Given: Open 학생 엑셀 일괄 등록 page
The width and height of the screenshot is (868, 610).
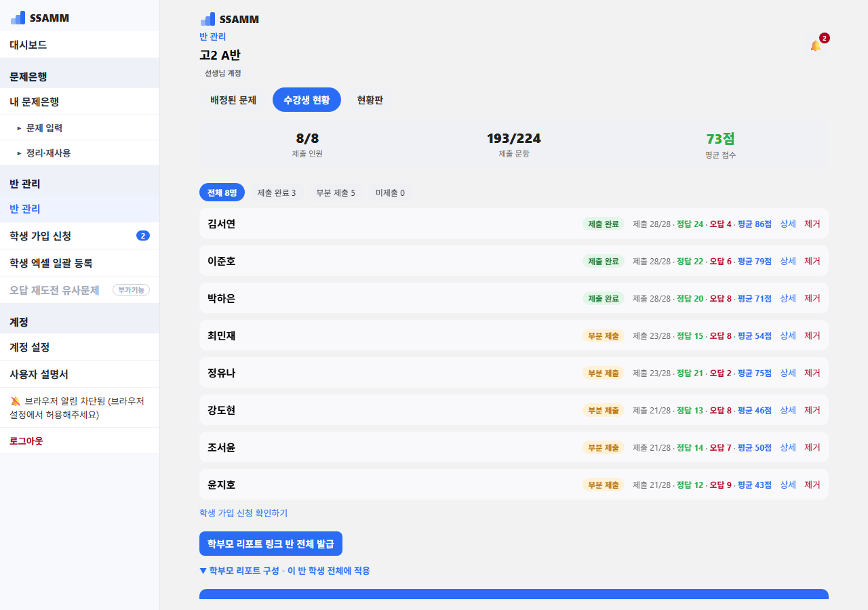Looking at the screenshot, I should tap(79, 263).
